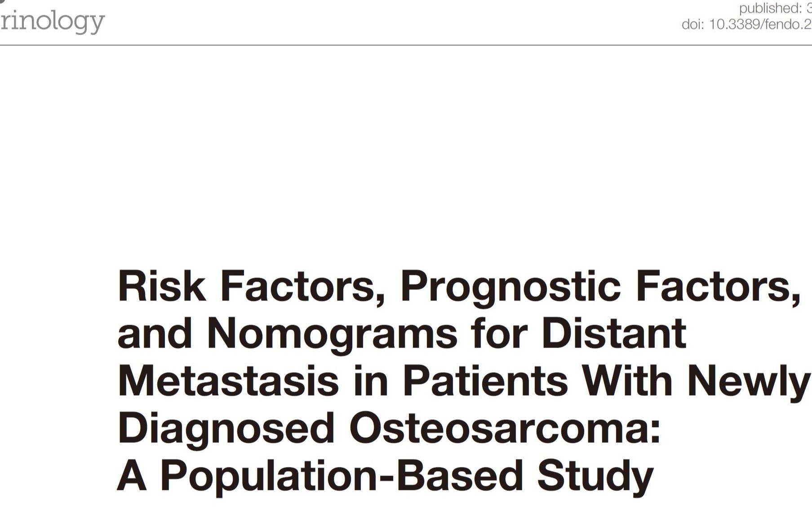Click "Factors," right after "Prognostic"

click(718, 286)
